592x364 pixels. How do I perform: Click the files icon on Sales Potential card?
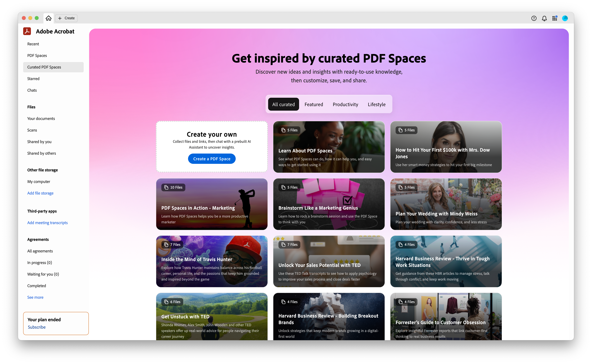tap(283, 245)
